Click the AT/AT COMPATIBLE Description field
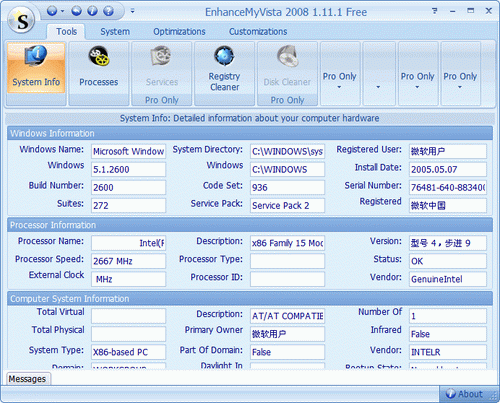The height and width of the screenshot is (403, 500). pos(287,316)
